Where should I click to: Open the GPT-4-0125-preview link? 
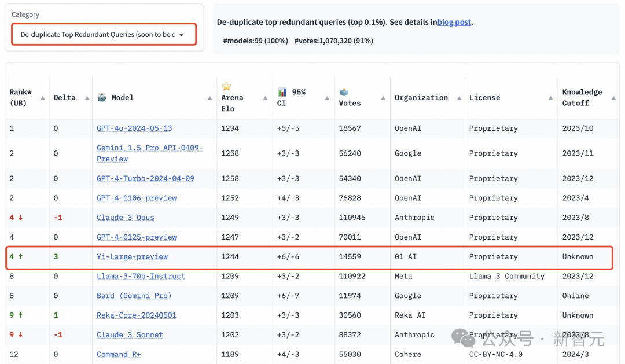(x=137, y=237)
